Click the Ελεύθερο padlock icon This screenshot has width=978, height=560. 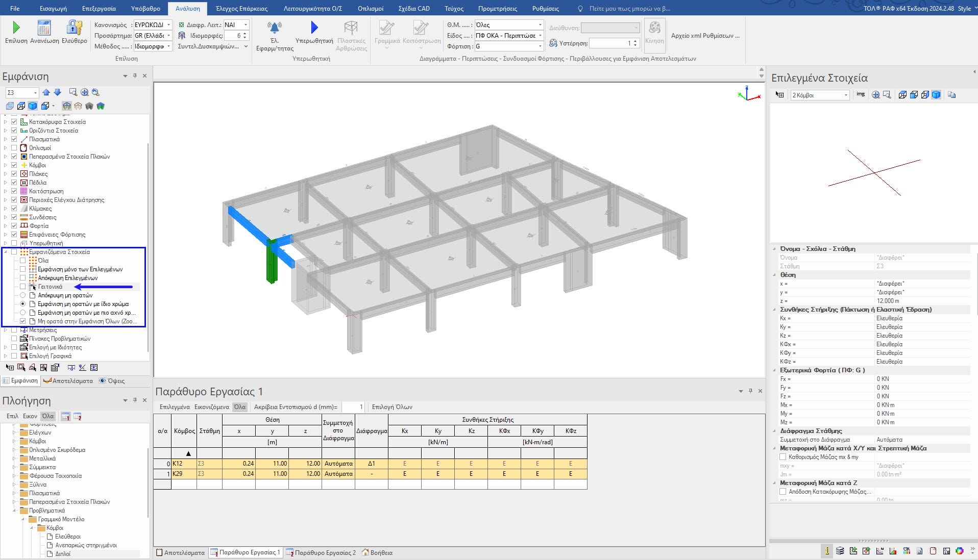pyautogui.click(x=75, y=28)
